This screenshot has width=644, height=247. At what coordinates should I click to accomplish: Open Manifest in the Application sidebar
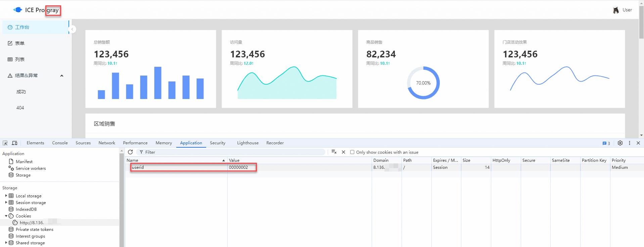coord(24,161)
